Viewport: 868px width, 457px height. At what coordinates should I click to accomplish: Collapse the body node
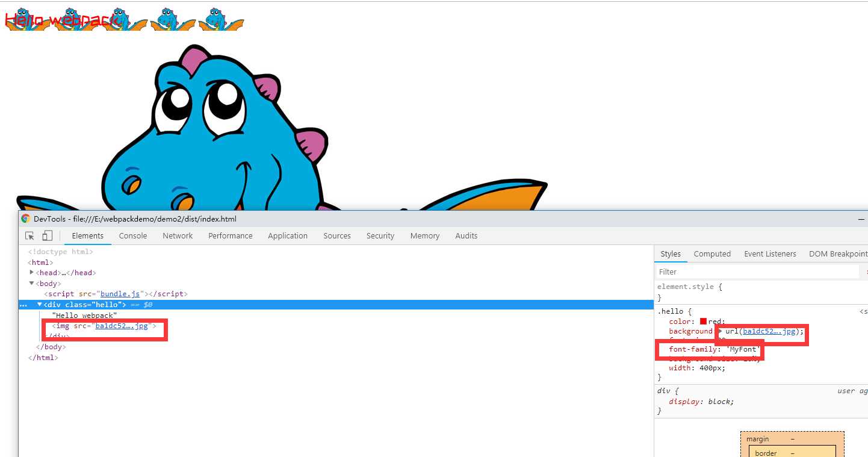click(32, 283)
